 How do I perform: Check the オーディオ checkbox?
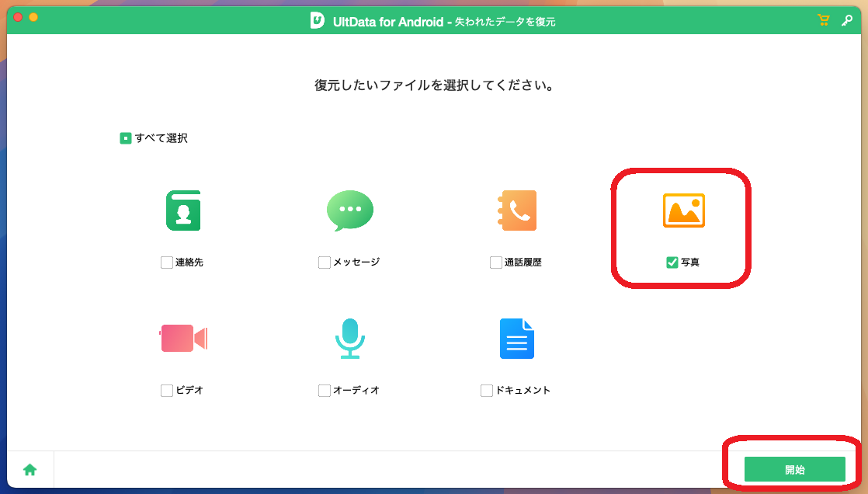325,391
